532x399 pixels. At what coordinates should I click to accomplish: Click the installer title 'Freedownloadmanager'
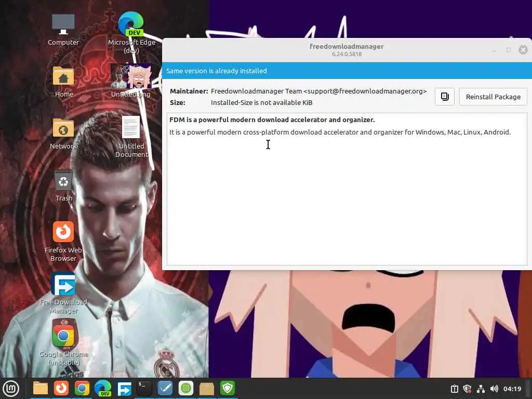pos(347,46)
